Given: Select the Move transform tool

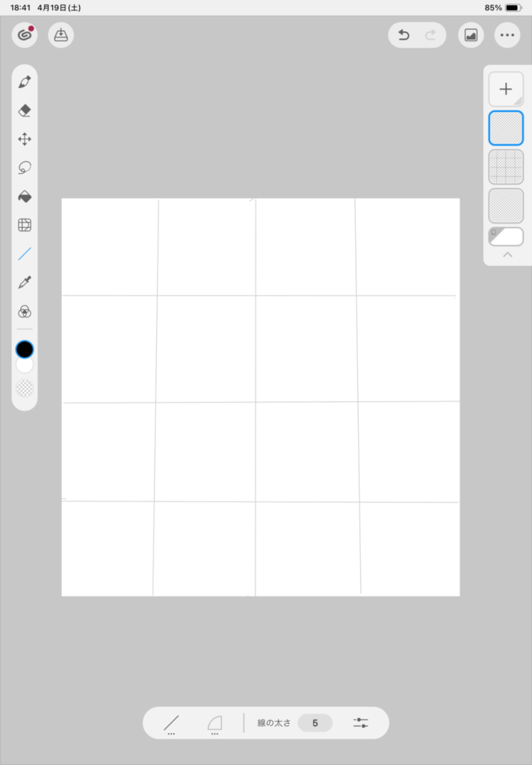Looking at the screenshot, I should pyautogui.click(x=25, y=139).
